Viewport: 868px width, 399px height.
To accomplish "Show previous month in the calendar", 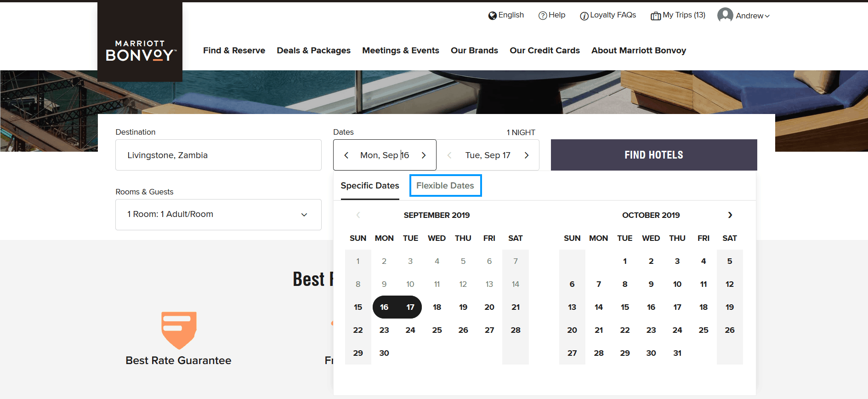I will pyautogui.click(x=358, y=215).
